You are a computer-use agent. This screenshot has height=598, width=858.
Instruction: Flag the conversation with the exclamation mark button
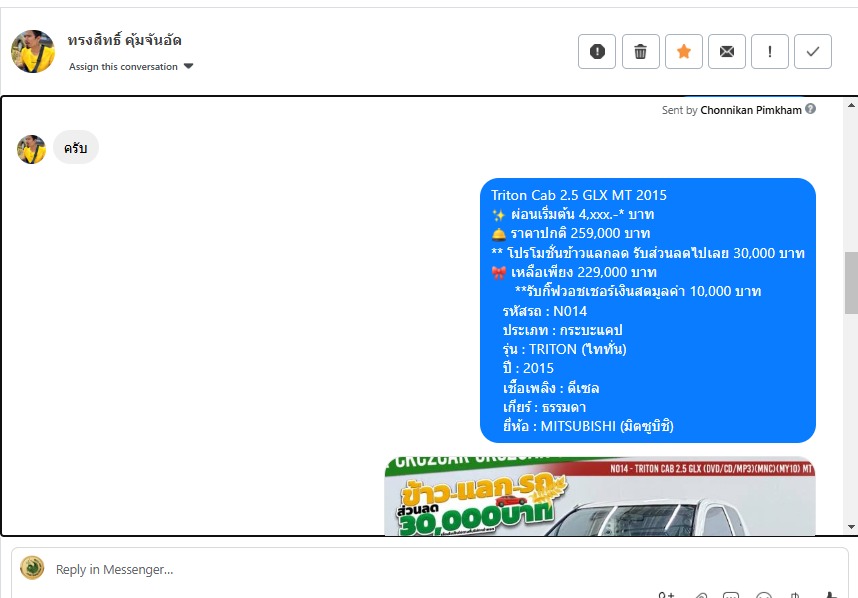pos(770,51)
